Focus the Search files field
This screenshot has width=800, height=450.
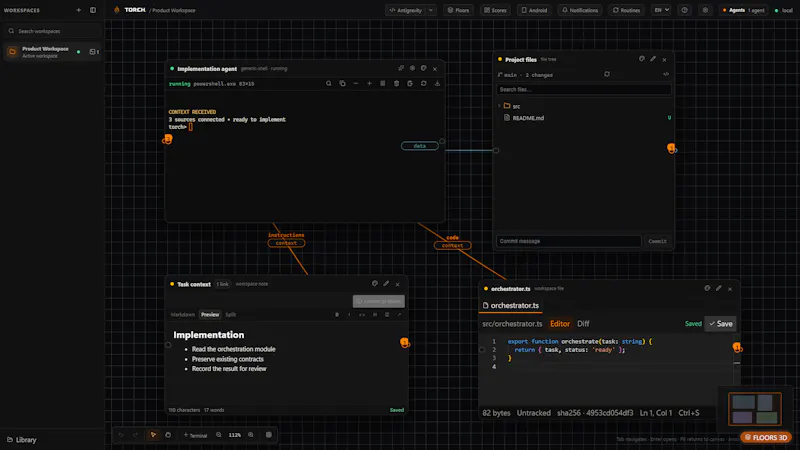tap(584, 89)
